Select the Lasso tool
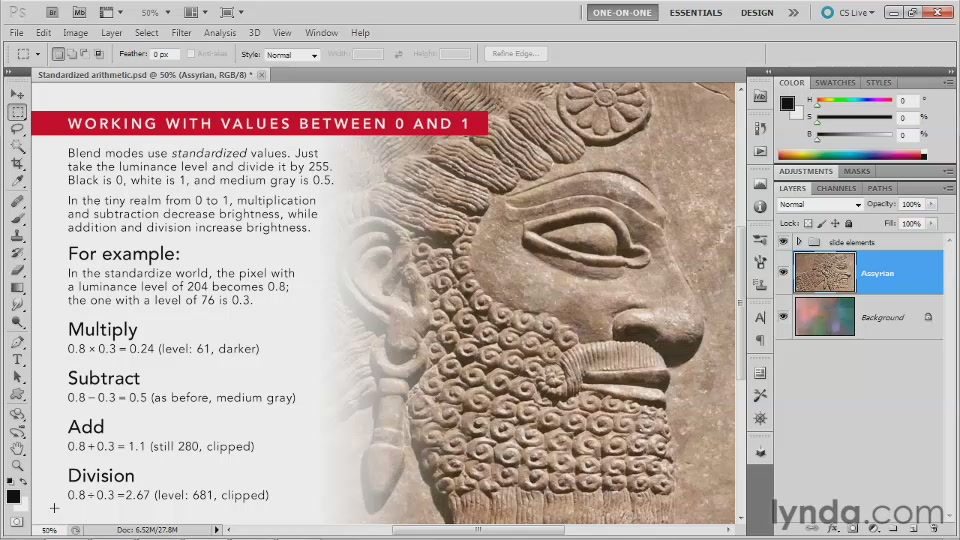This screenshot has height=540, width=960. pyautogui.click(x=17, y=129)
